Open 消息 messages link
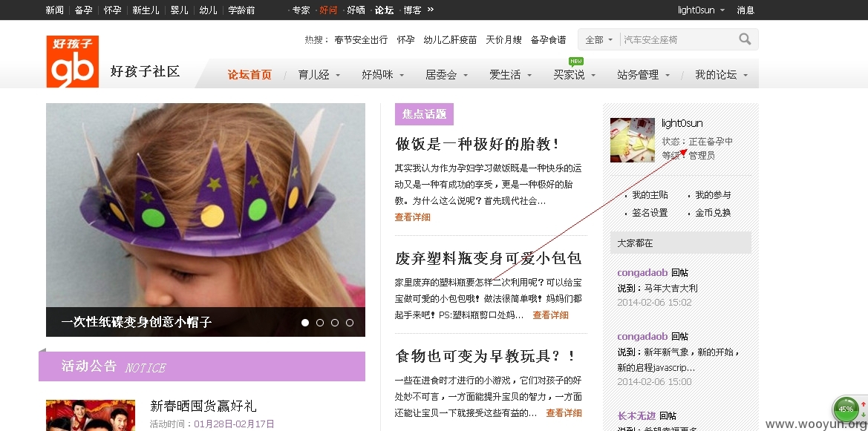868x431 pixels. pos(745,10)
